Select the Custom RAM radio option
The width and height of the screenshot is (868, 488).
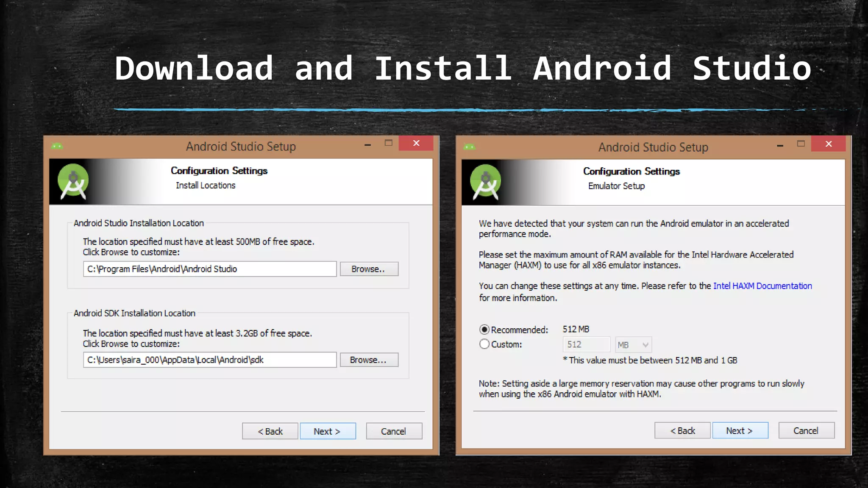pyautogui.click(x=484, y=344)
